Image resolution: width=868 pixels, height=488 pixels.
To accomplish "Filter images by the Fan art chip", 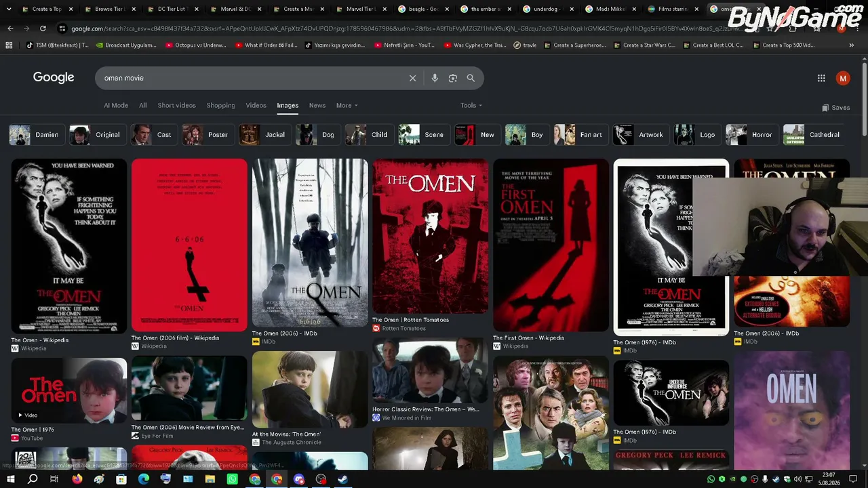I will pyautogui.click(x=581, y=135).
